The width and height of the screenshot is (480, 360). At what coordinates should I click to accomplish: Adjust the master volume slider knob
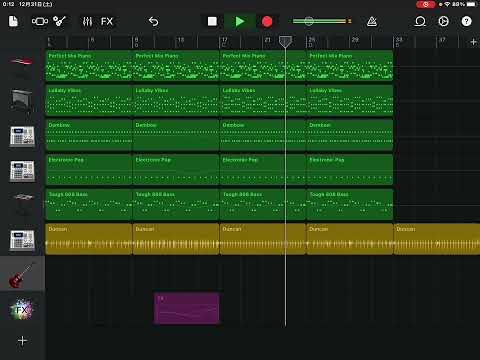309,21
